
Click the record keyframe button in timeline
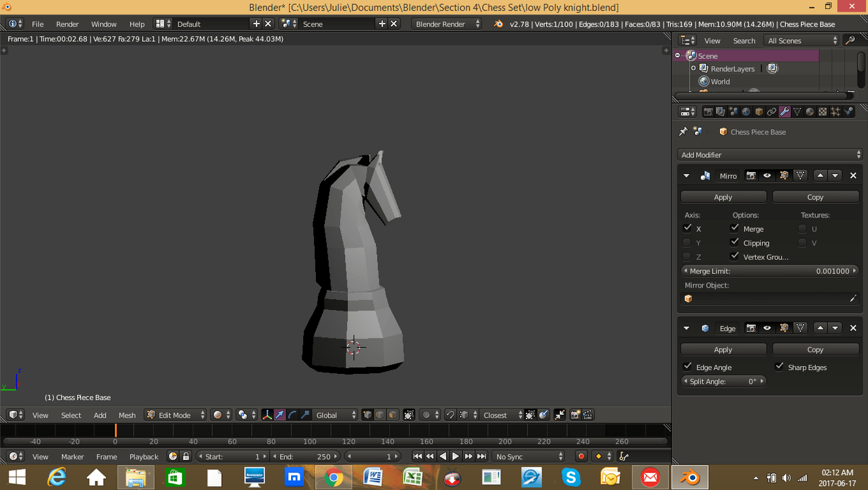click(x=581, y=457)
